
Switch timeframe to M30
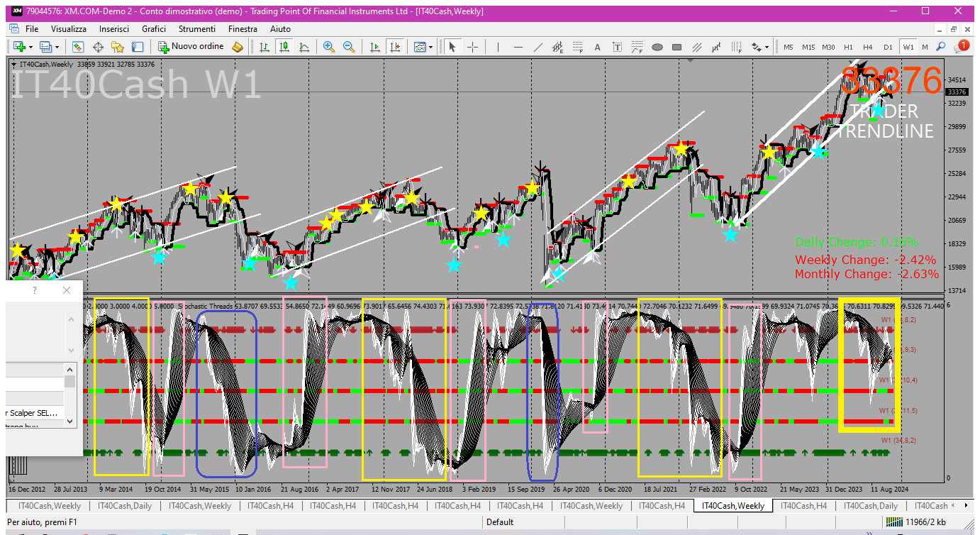(828, 47)
